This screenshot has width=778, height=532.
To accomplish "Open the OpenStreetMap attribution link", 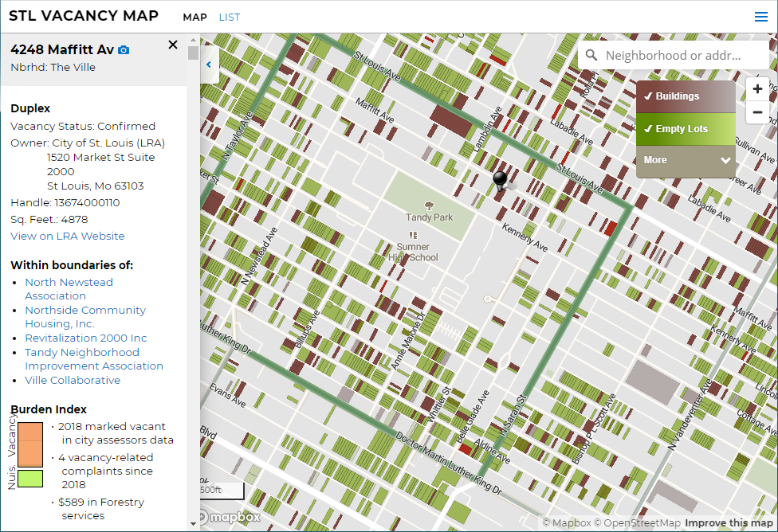I will (637, 522).
